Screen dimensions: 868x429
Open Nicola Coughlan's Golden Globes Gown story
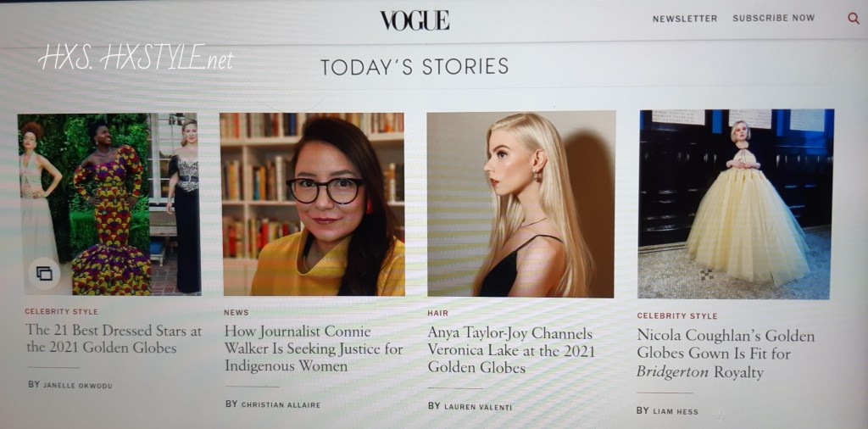coord(726,354)
